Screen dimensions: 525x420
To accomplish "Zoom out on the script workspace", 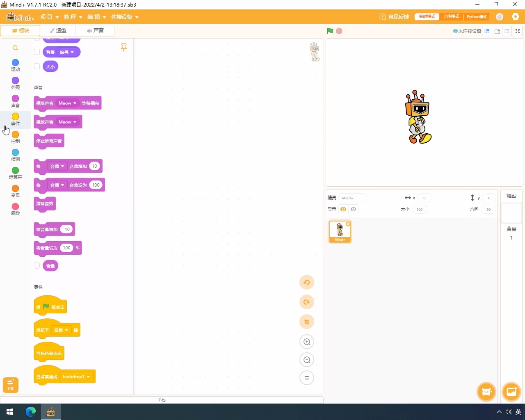I will 307,360.
